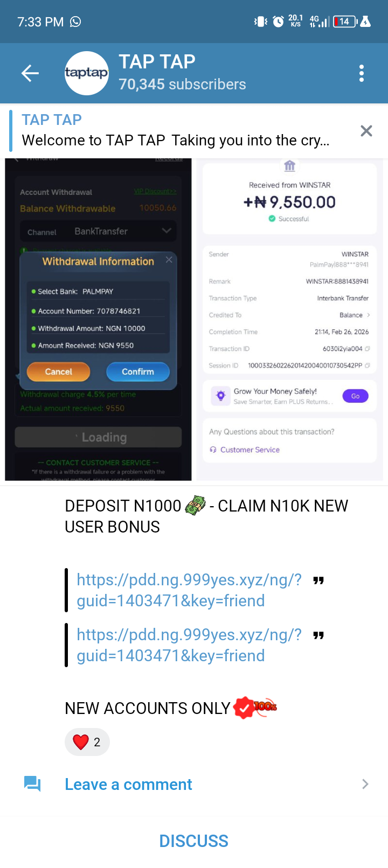Open the first pdd.ng.999yes.xyz link
388x868 pixels.
pyautogui.click(x=189, y=590)
